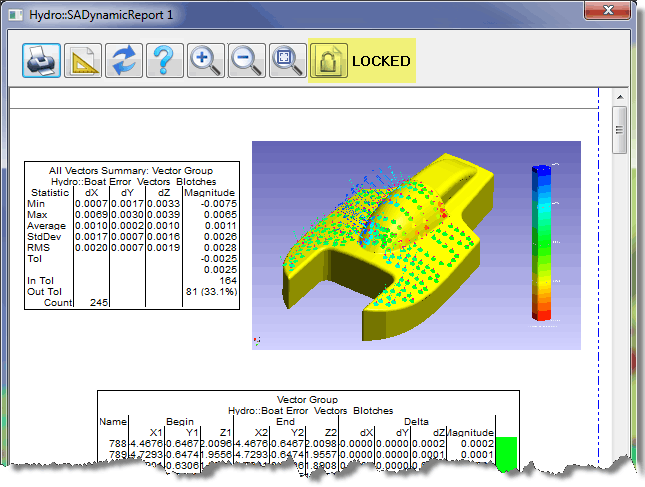The width and height of the screenshot is (645, 487).
Task: Fit report to window magnifier icon
Action: pos(288,60)
